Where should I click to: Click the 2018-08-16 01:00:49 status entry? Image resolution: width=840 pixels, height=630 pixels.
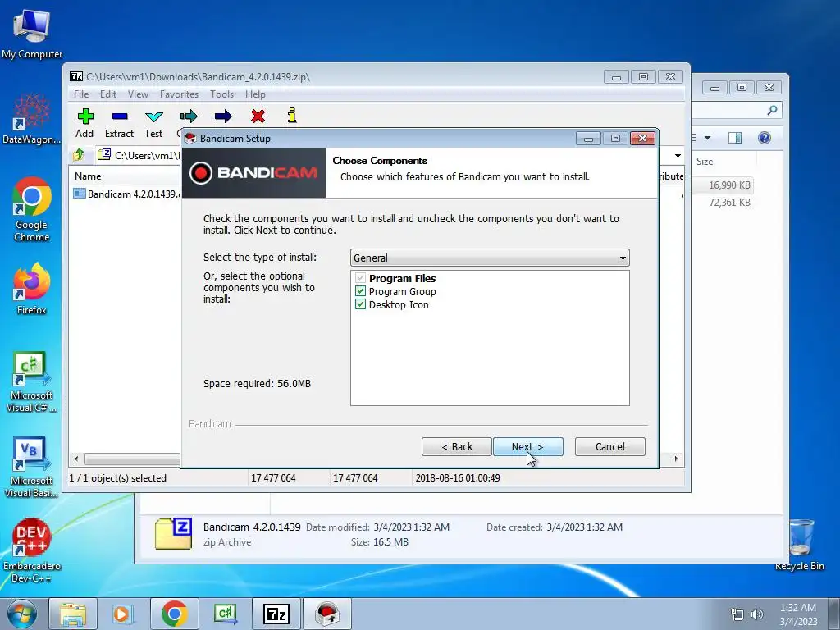(x=458, y=478)
